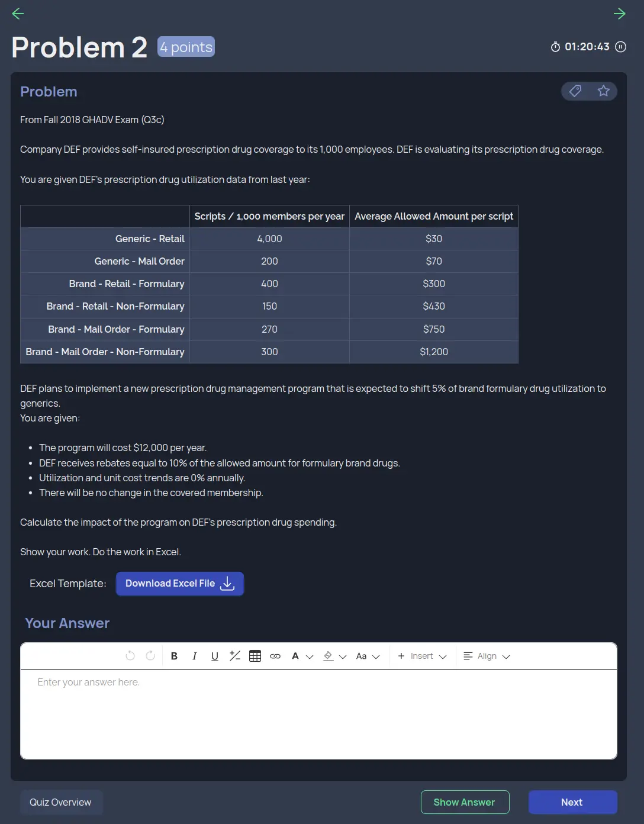Image resolution: width=644 pixels, height=824 pixels.
Task: Pause the exam timer
Action: (620, 47)
